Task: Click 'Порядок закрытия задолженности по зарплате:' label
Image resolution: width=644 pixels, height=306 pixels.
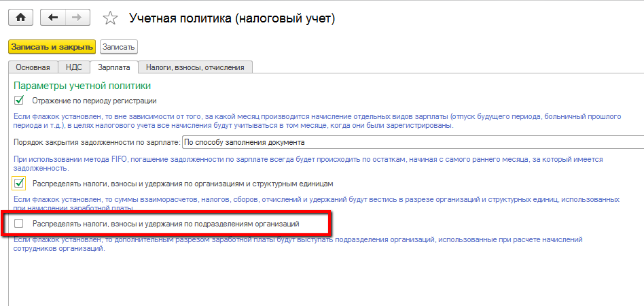Action: (x=96, y=142)
